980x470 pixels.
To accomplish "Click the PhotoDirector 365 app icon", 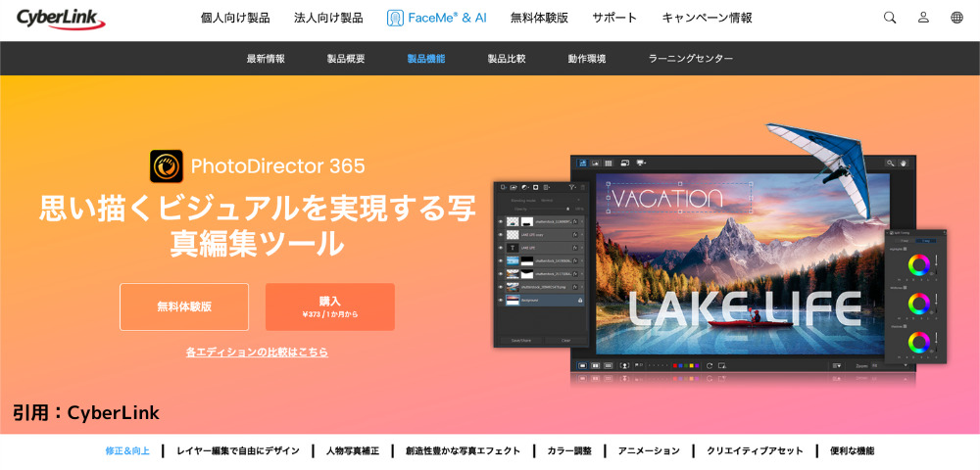I will (167, 166).
